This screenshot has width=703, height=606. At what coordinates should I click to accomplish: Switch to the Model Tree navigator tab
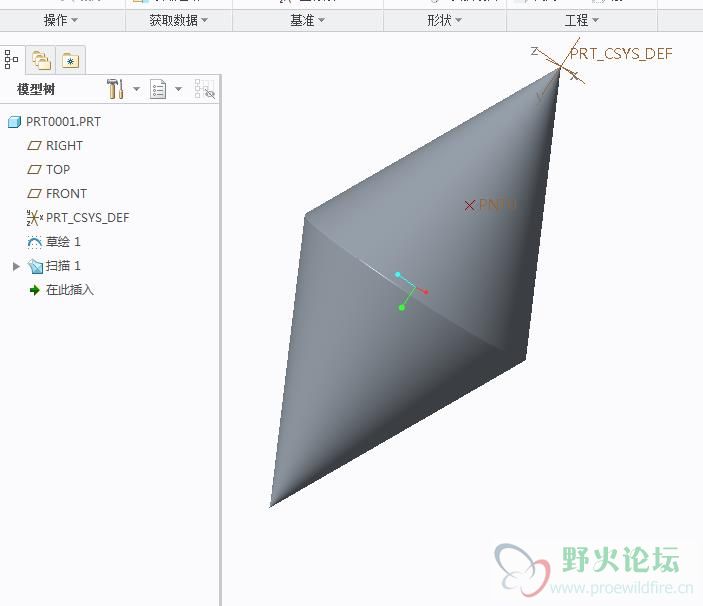[11, 59]
